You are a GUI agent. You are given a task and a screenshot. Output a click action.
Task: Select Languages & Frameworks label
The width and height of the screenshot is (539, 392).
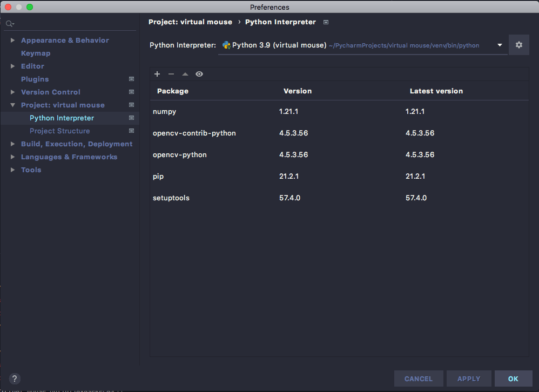tap(69, 157)
